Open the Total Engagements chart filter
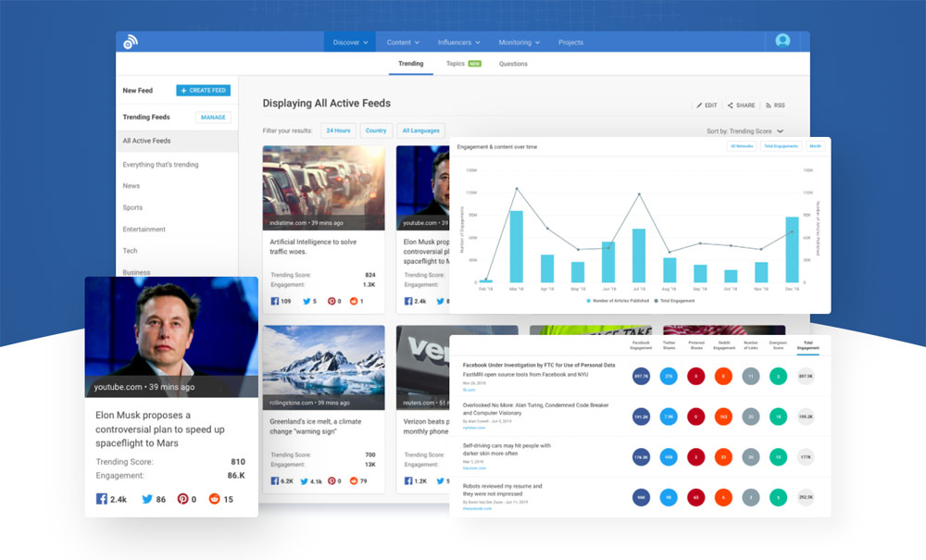Screen dimensions: 926x560 point(781,145)
